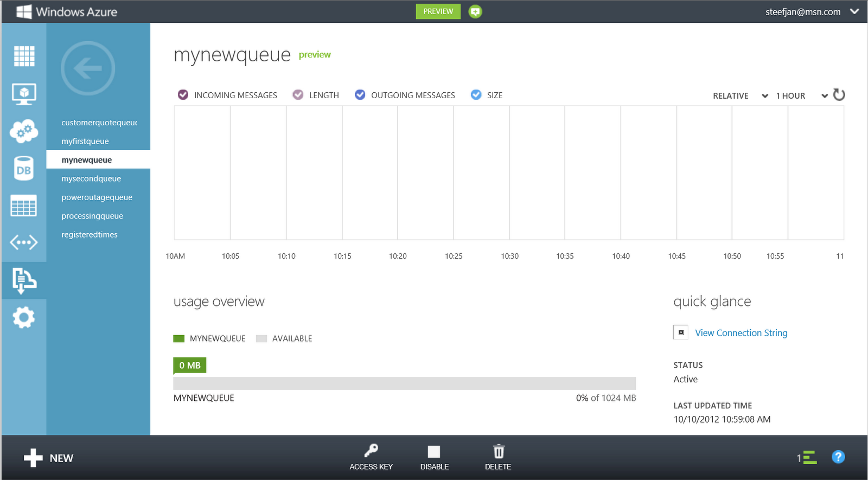
Task: Go back with the circular arrow
Action: tap(88, 68)
